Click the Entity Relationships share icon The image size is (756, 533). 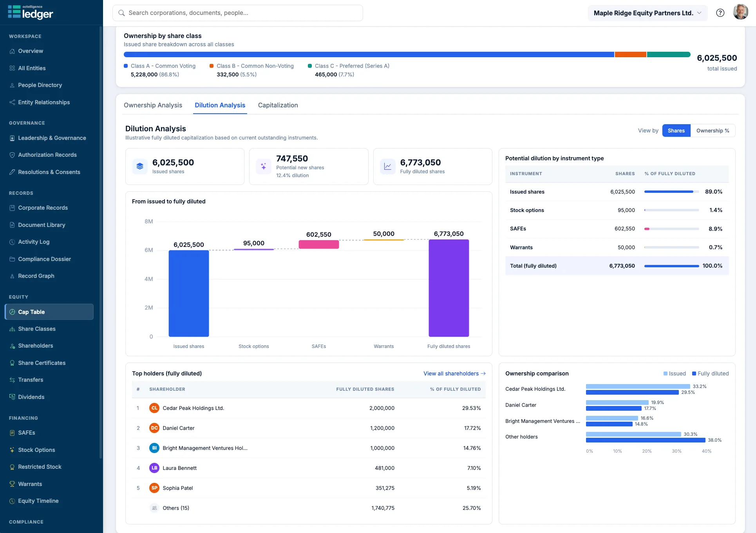click(x=12, y=102)
